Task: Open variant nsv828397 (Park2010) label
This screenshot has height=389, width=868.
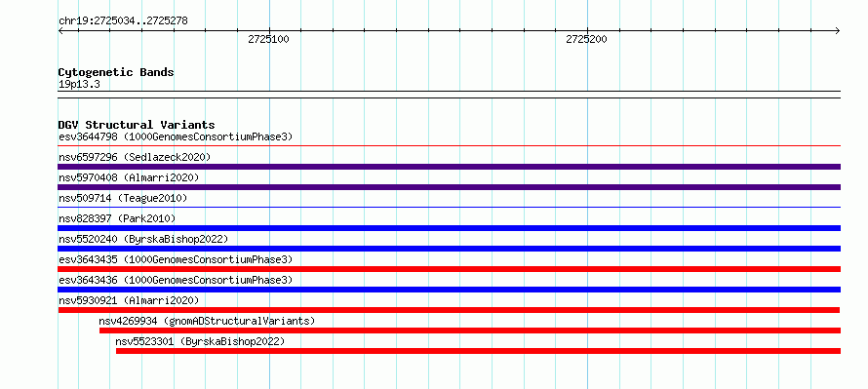Action: 117,218
